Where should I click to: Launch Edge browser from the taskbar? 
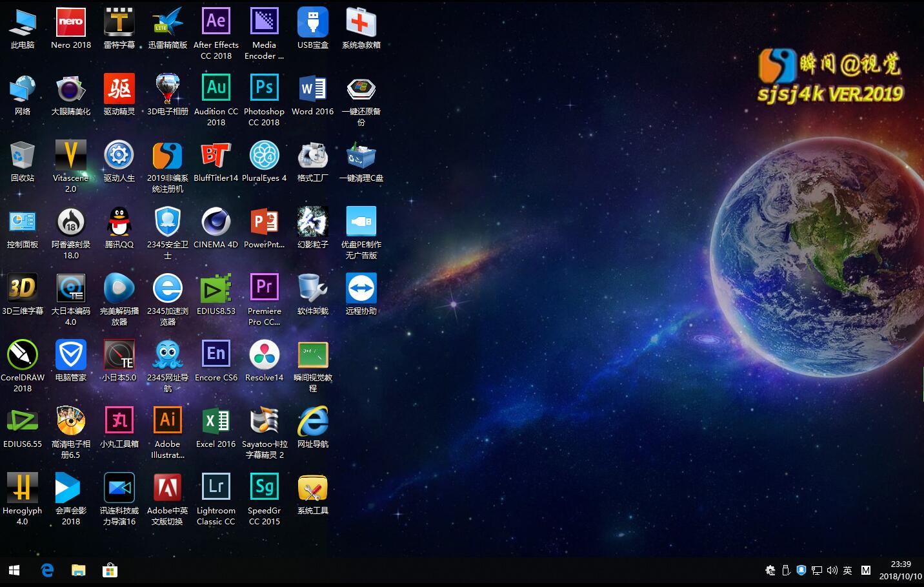click(47, 570)
